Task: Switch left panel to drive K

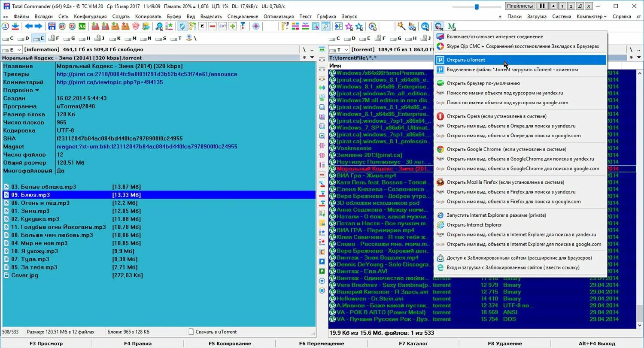Action: 115,38
